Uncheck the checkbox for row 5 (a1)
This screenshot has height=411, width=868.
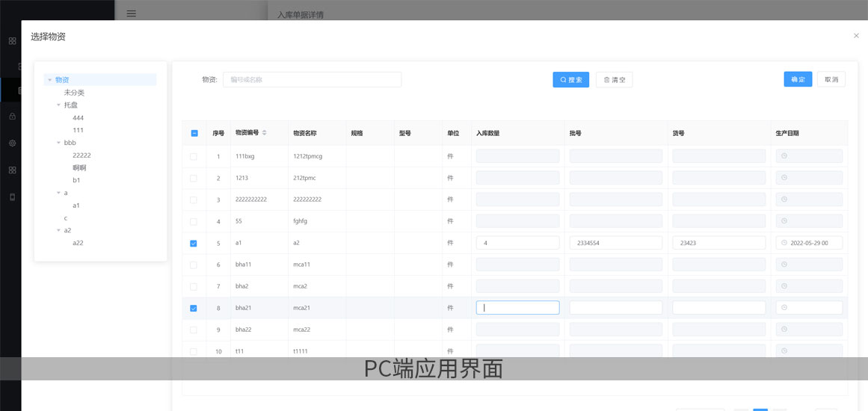point(194,244)
